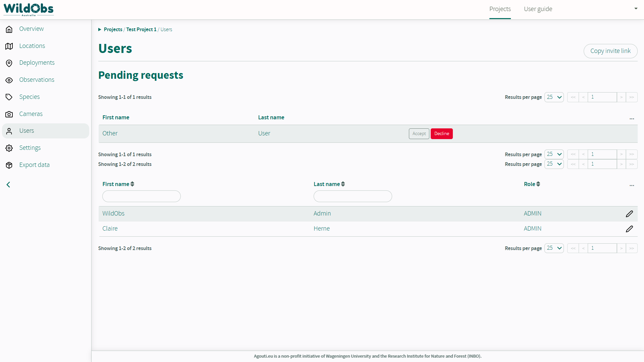Screen dimensions: 644x362
Task: Switch to the Projects tab in the header
Action: pyautogui.click(x=500, y=9)
